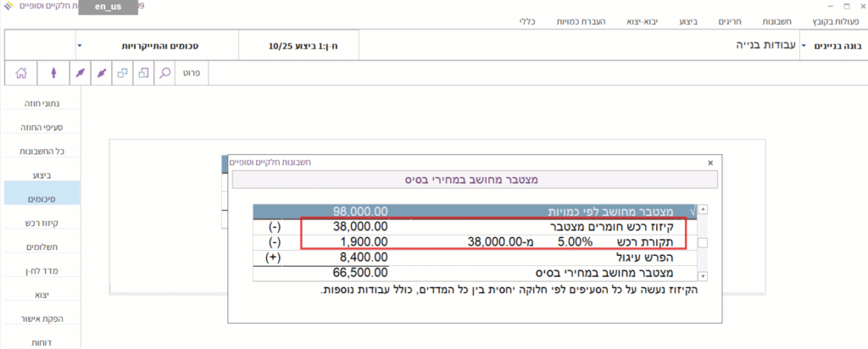
Task: Click the square layout toolbar icon
Action: coord(143,74)
